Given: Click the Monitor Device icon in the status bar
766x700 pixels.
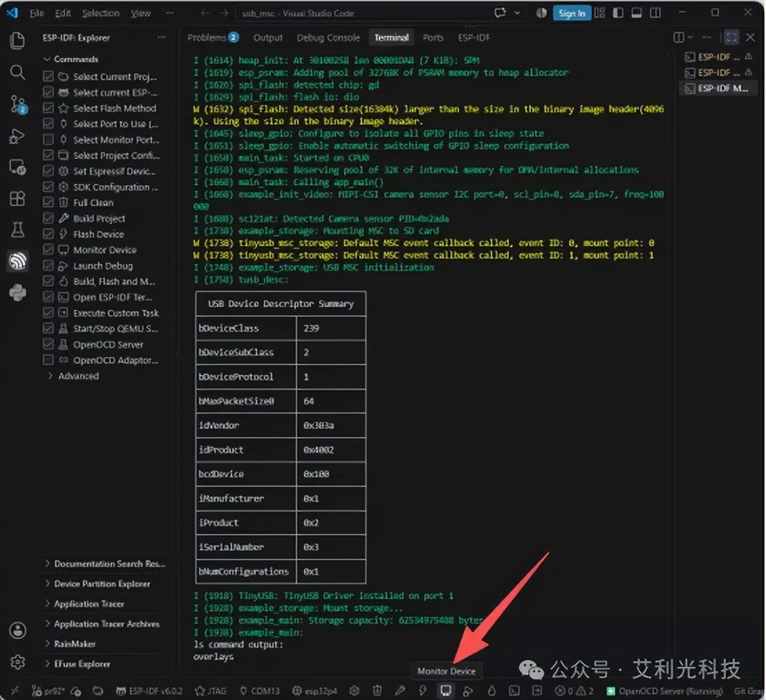Looking at the screenshot, I should pyautogui.click(x=445, y=690).
